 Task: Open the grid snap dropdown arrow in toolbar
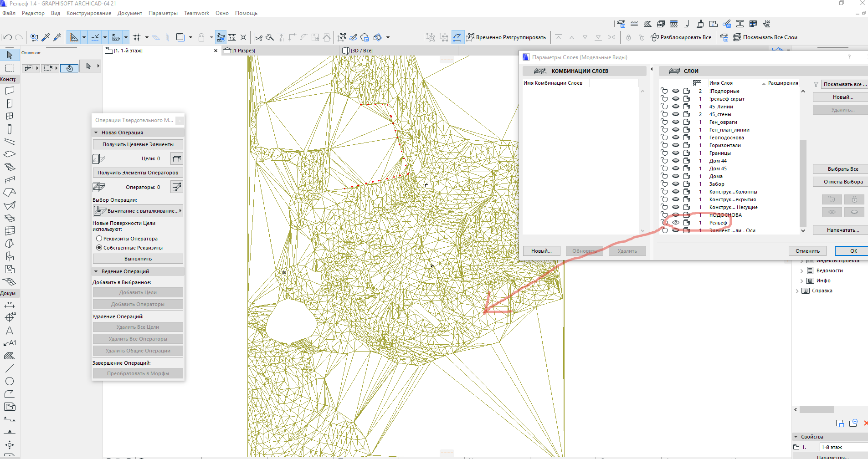pos(147,37)
